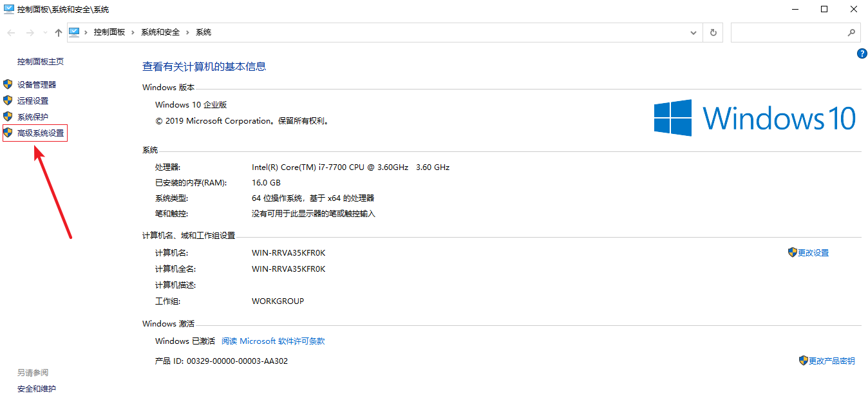The height and width of the screenshot is (407, 868).
Task: Click the 更改设置 link
Action: (813, 253)
